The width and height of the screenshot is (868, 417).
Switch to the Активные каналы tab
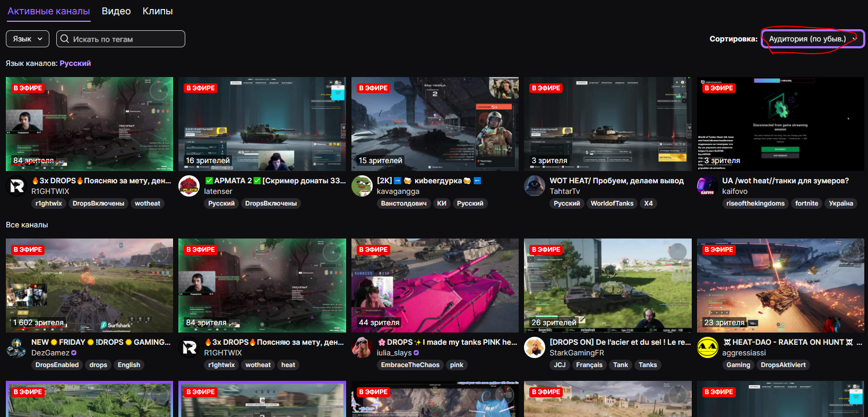(49, 11)
